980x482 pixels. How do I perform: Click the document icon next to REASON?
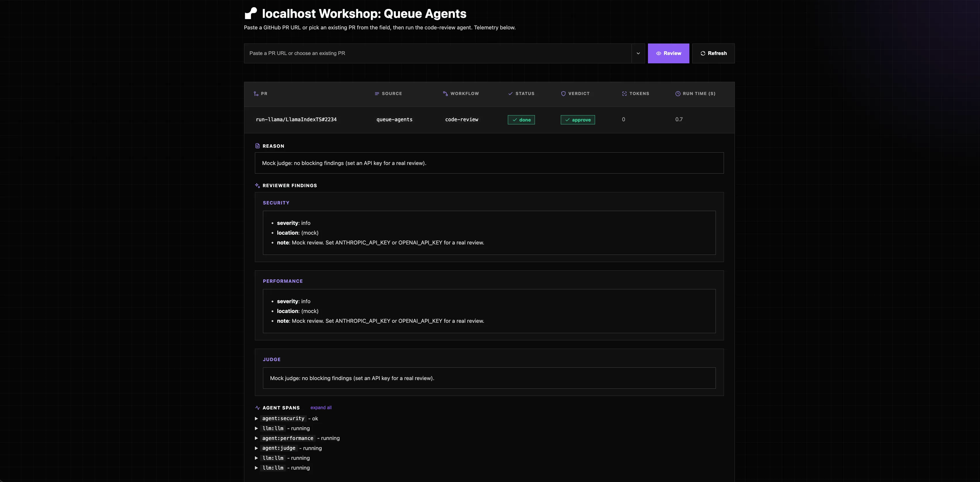258,146
